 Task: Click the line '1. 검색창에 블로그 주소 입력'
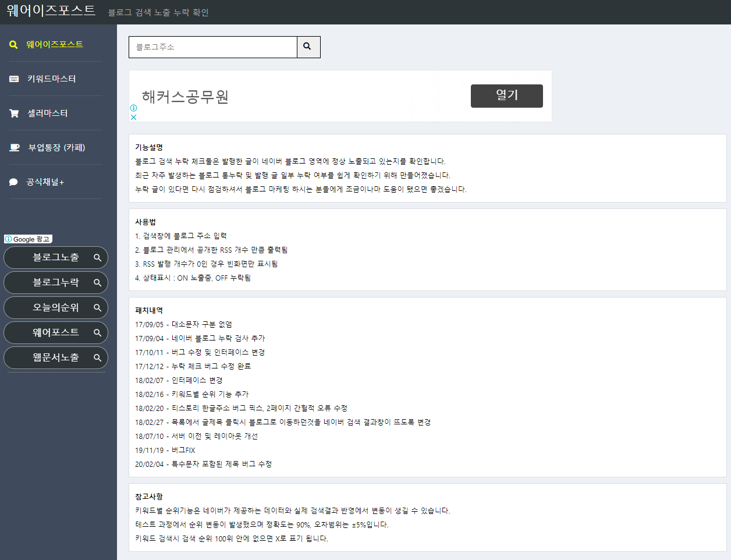[181, 236]
